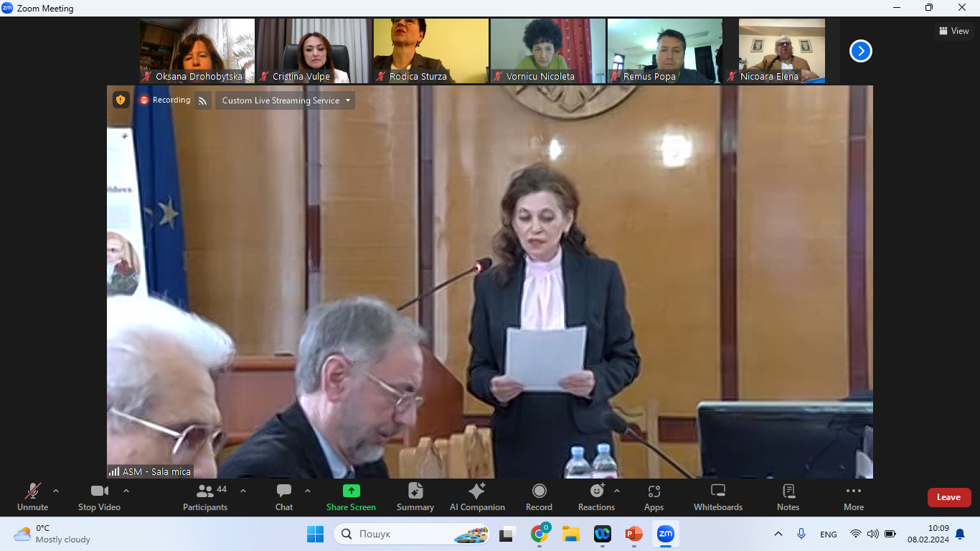Screen dimensions: 980x551
Task: Click the live stream signal icon
Action: [203, 100]
